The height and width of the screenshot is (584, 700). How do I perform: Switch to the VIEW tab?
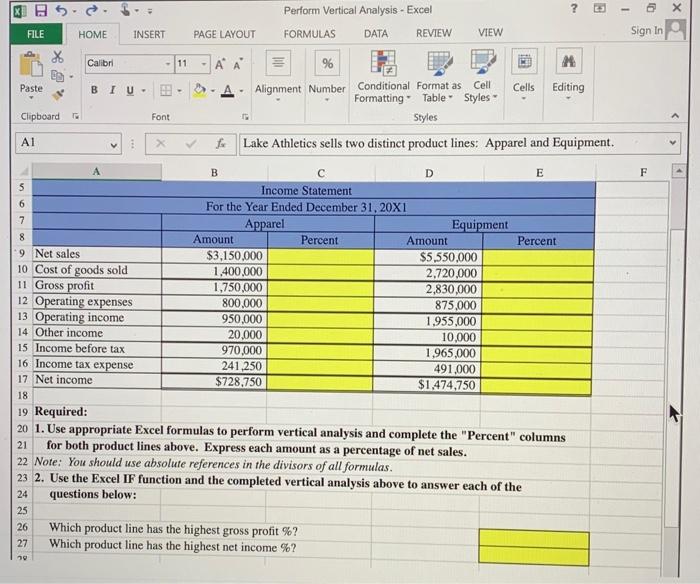click(490, 33)
